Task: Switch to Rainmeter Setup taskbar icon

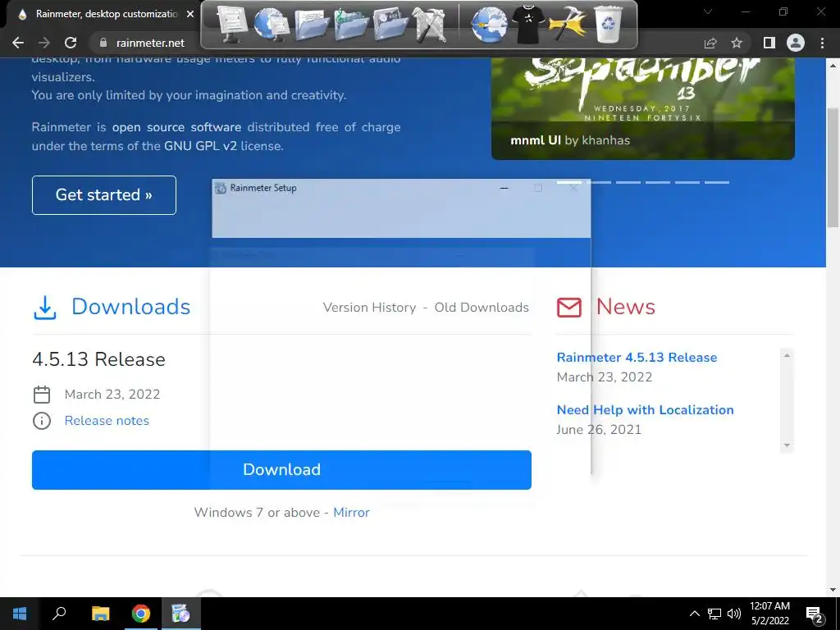Action: (181, 614)
